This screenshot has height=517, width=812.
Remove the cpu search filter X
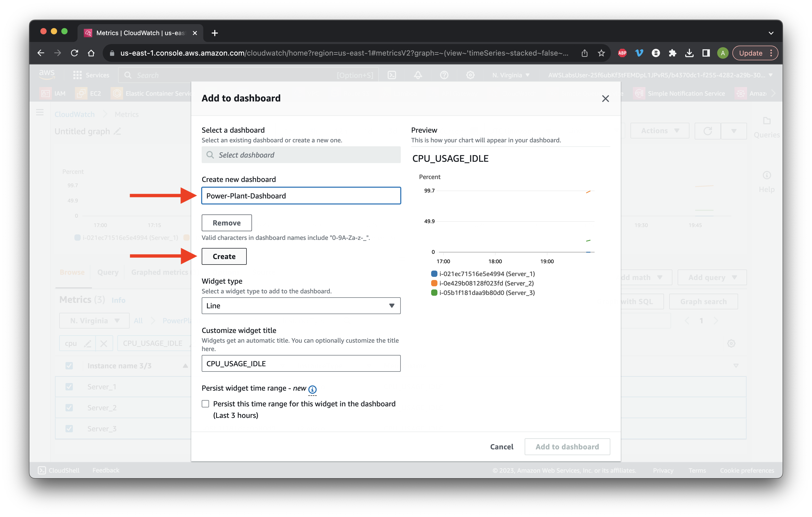(x=104, y=343)
